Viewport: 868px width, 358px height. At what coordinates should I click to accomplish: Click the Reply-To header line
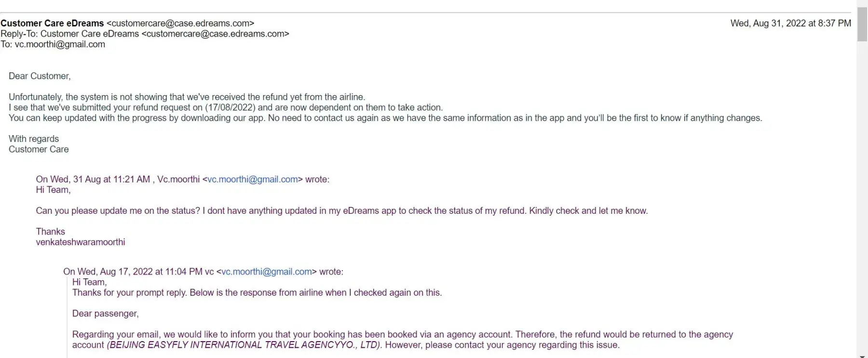point(145,34)
